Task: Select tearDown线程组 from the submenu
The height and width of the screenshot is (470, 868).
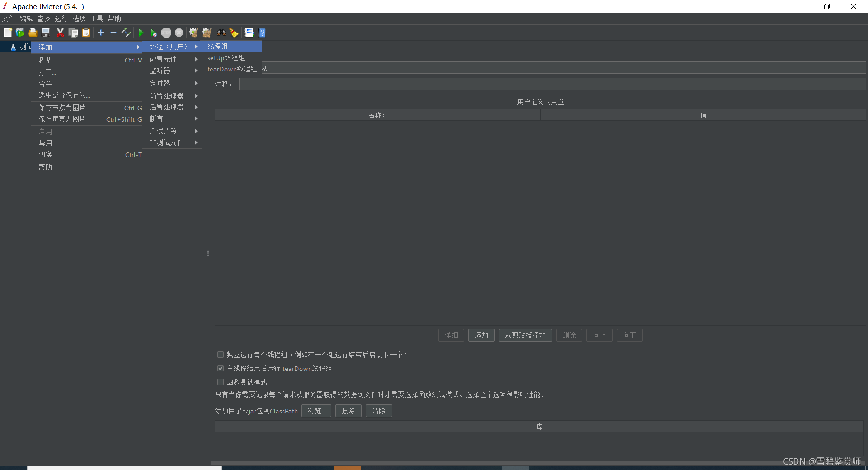Action: click(231, 69)
